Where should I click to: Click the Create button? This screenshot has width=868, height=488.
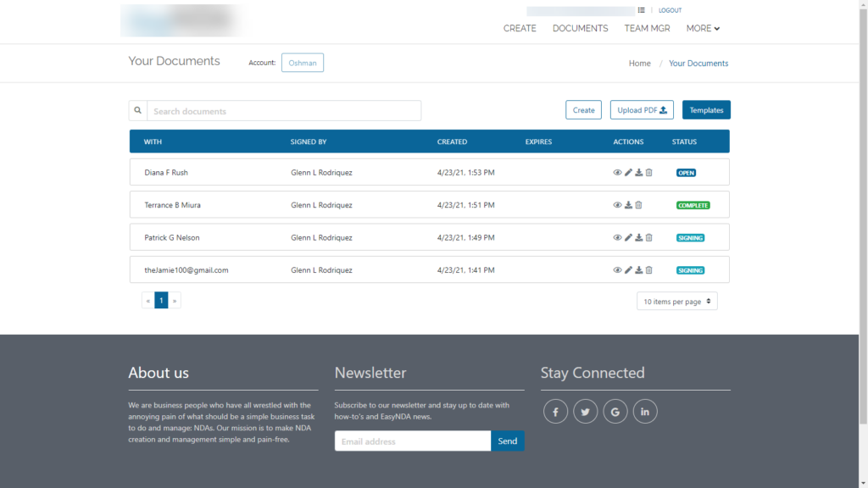pyautogui.click(x=583, y=109)
